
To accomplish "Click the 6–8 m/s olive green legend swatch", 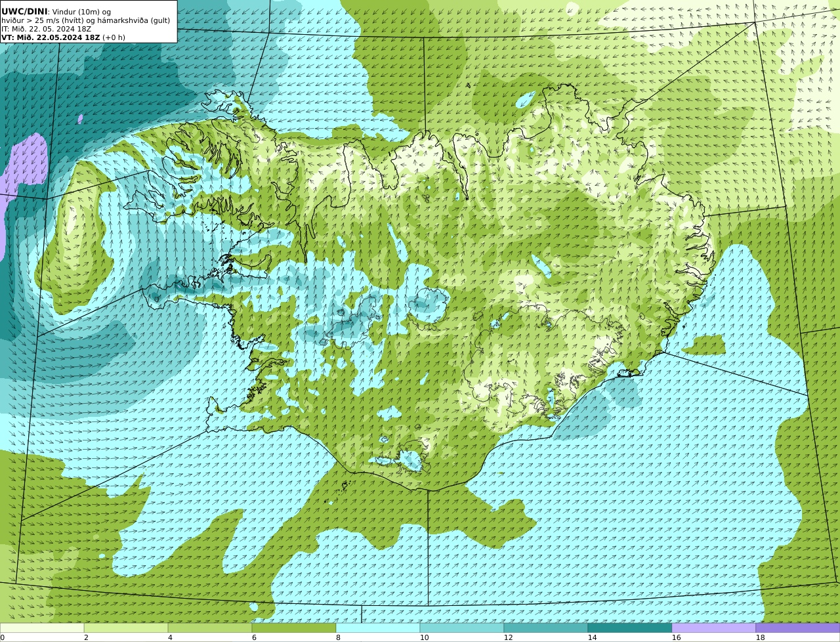I will 294,628.
